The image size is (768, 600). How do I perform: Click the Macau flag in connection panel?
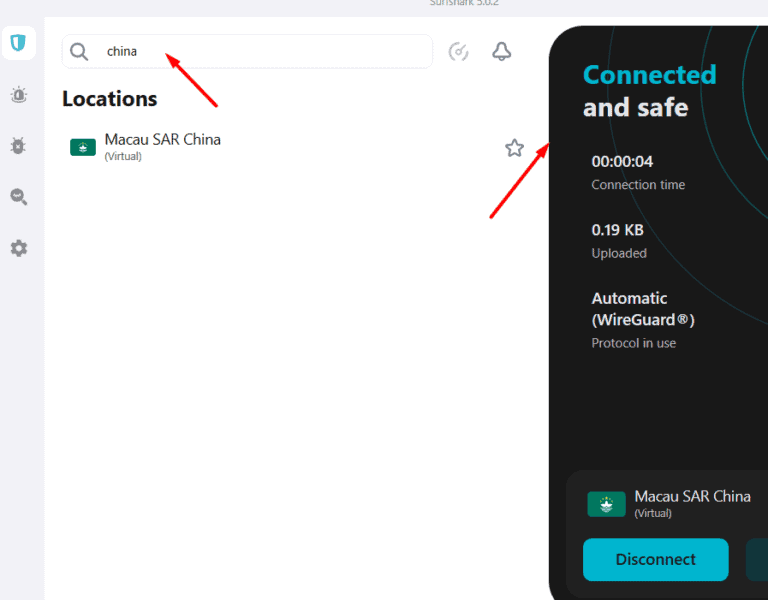click(606, 504)
